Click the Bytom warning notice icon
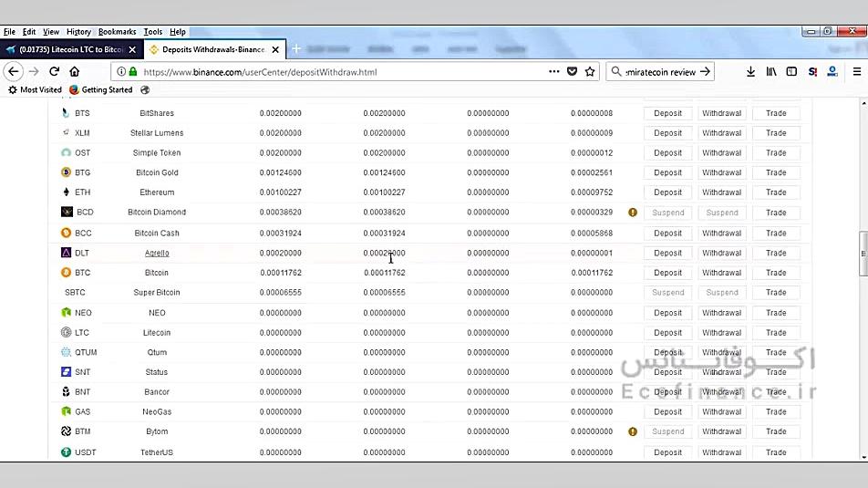868x488 pixels. (x=633, y=431)
